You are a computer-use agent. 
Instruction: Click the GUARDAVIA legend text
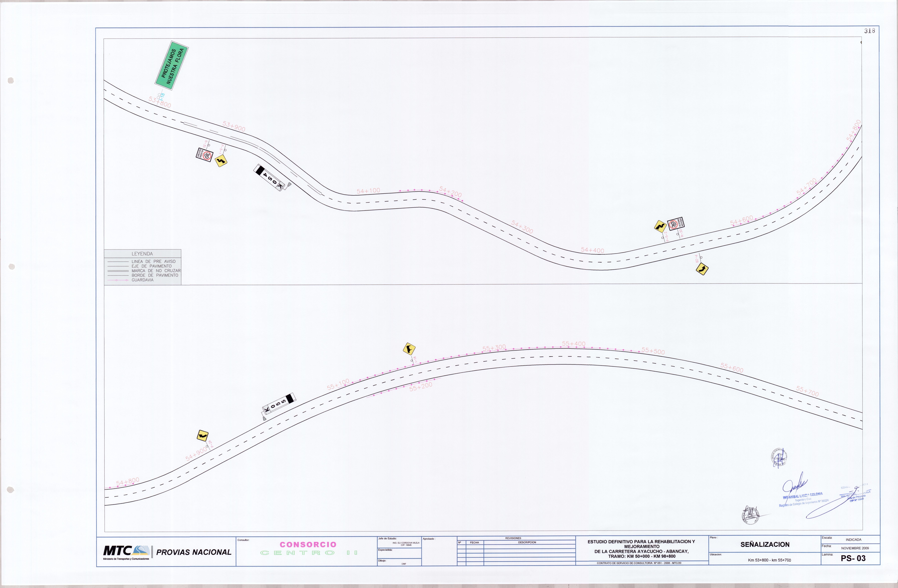pos(142,280)
